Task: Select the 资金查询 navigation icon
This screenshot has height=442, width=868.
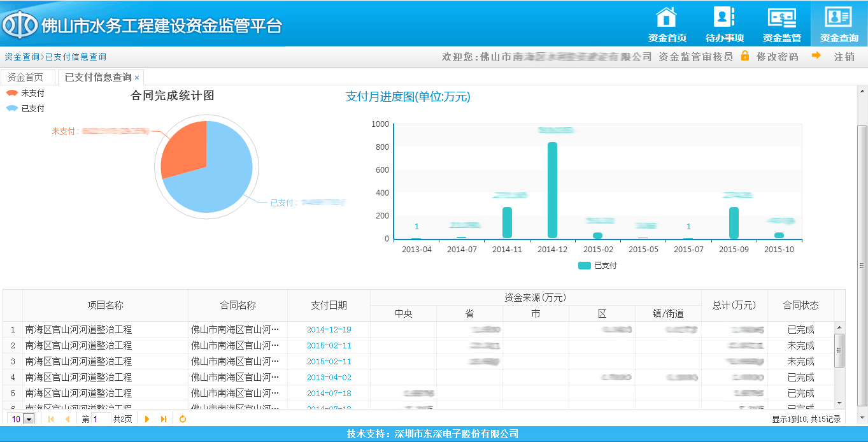Action: (839, 18)
